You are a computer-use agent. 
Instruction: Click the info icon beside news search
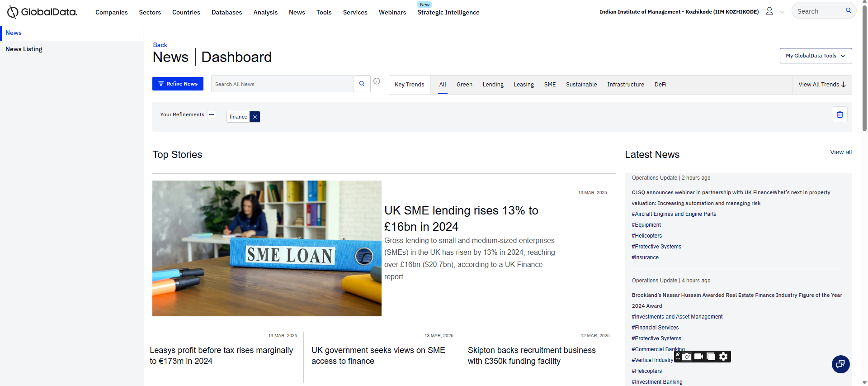377,81
